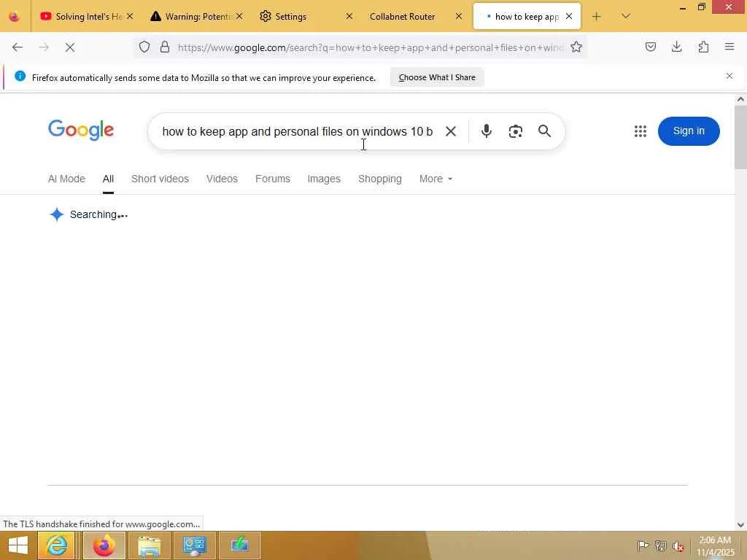The height and width of the screenshot is (560, 747).
Task: Open the Downloads panel icon
Action: tap(676, 47)
